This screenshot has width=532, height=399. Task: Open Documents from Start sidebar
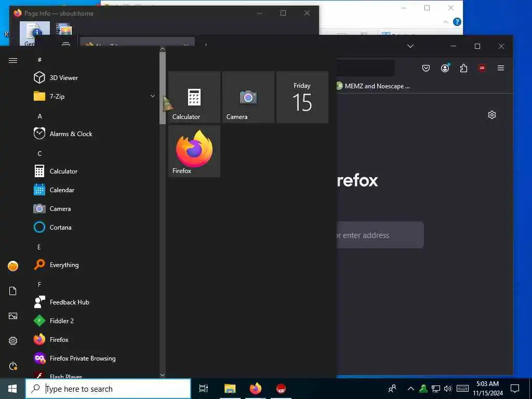pos(13,291)
